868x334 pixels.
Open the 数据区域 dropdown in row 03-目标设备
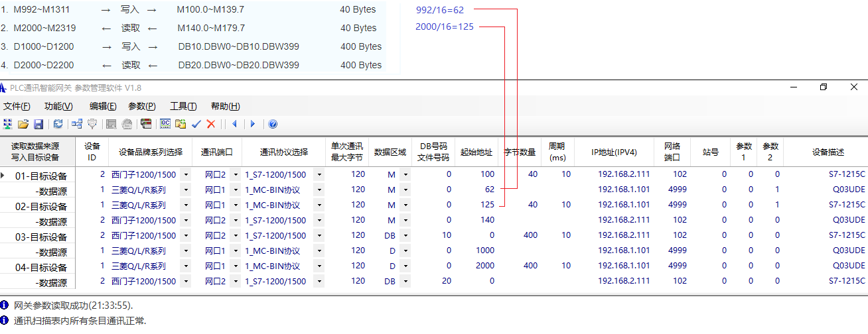(405, 236)
